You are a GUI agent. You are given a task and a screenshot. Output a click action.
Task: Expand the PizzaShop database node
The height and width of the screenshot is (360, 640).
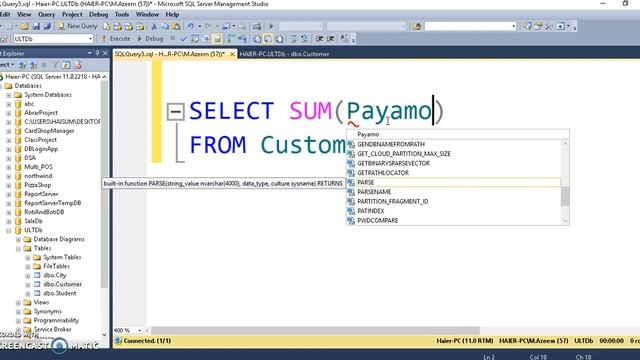coord(9,185)
